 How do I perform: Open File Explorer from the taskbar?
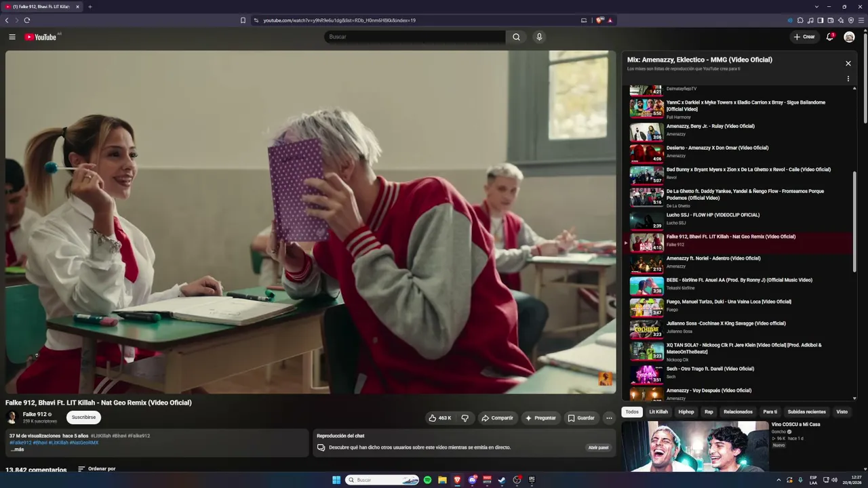point(442,480)
